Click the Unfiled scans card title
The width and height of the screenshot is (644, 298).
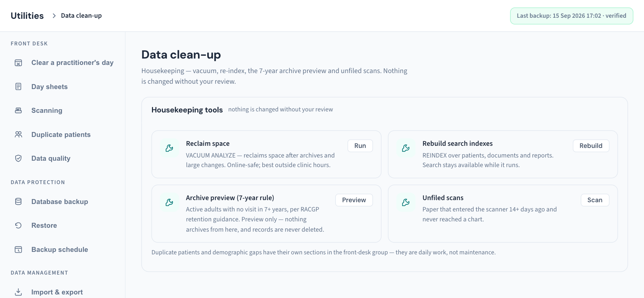(x=443, y=198)
